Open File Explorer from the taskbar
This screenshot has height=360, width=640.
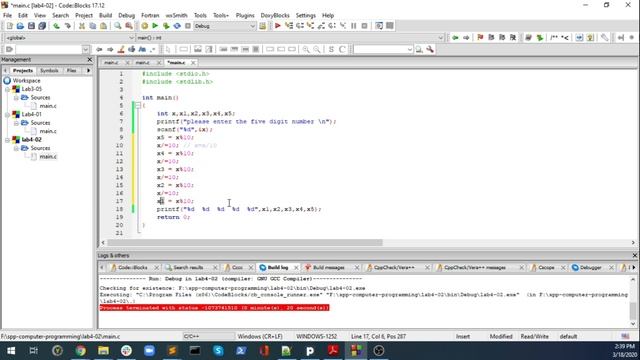click(103, 351)
